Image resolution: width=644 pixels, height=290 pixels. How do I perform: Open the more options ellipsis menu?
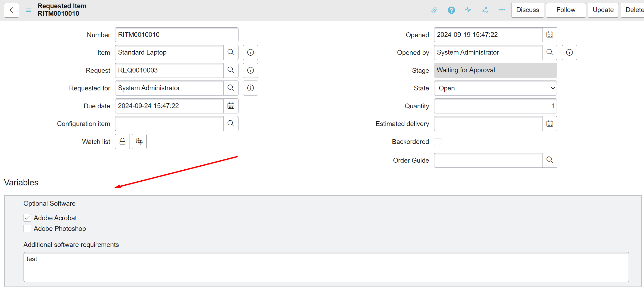(502, 10)
